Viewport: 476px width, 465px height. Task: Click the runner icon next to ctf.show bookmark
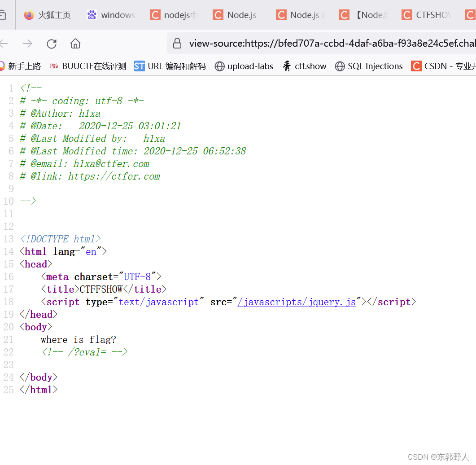pos(287,66)
